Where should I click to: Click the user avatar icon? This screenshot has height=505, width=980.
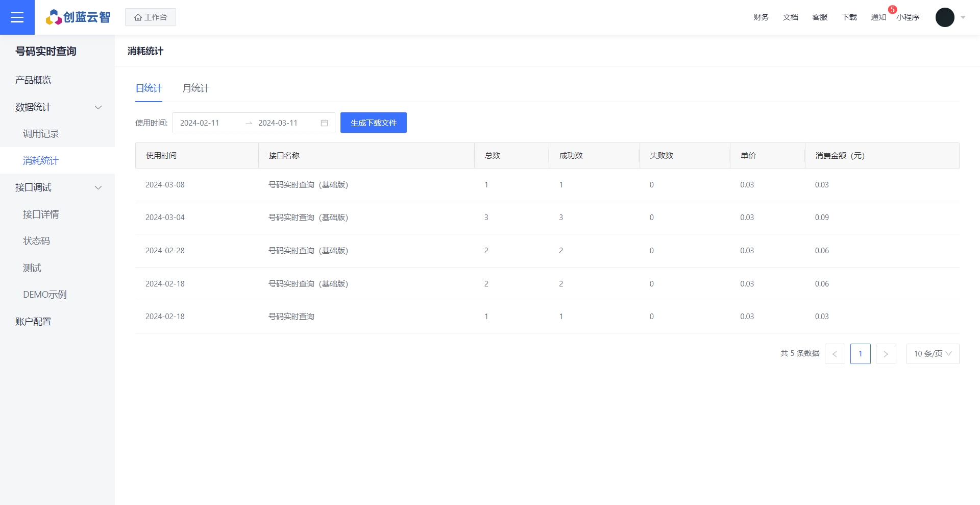click(944, 17)
